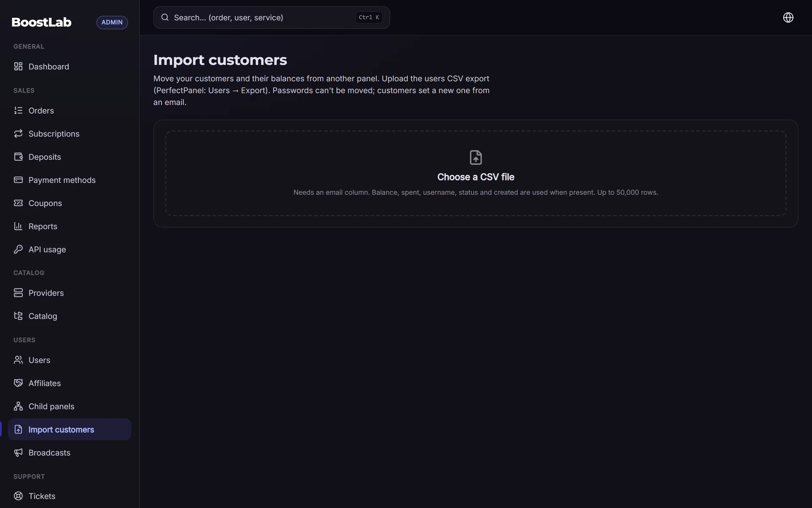Click the Ctrl K shortcut hint
This screenshot has height=508, width=812.
click(369, 17)
